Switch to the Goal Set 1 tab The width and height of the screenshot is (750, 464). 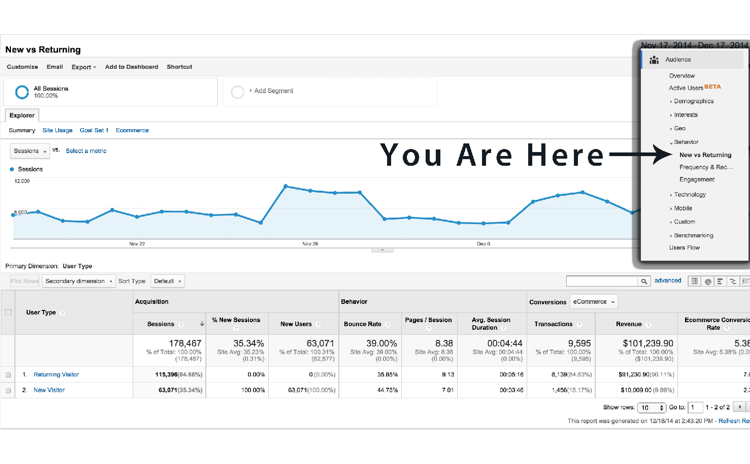click(94, 130)
